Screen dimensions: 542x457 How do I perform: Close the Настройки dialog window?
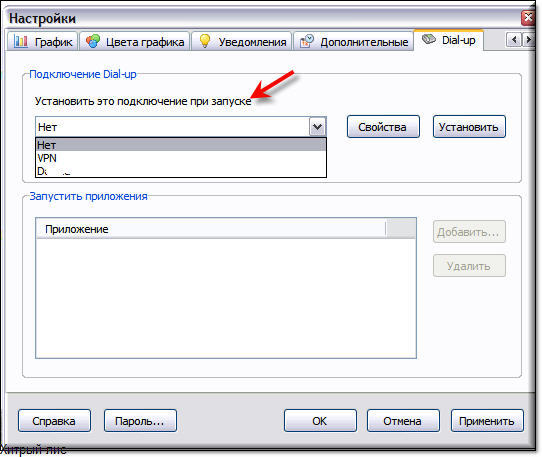tap(528, 17)
